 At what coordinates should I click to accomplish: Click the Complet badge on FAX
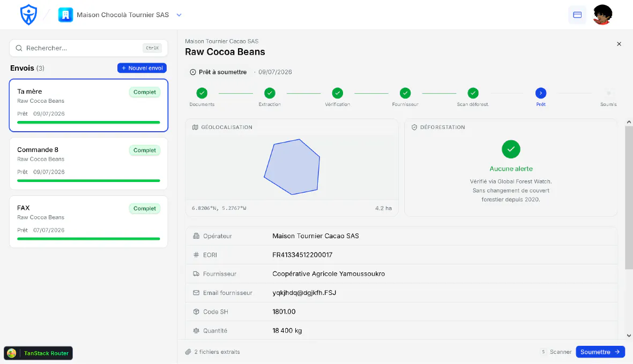(145, 208)
